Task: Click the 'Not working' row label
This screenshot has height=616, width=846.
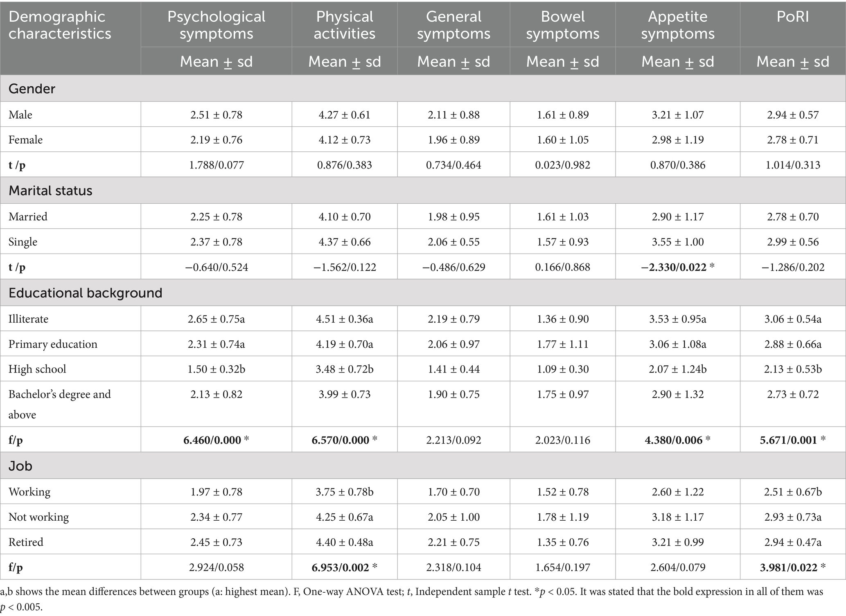Action: click(x=38, y=517)
